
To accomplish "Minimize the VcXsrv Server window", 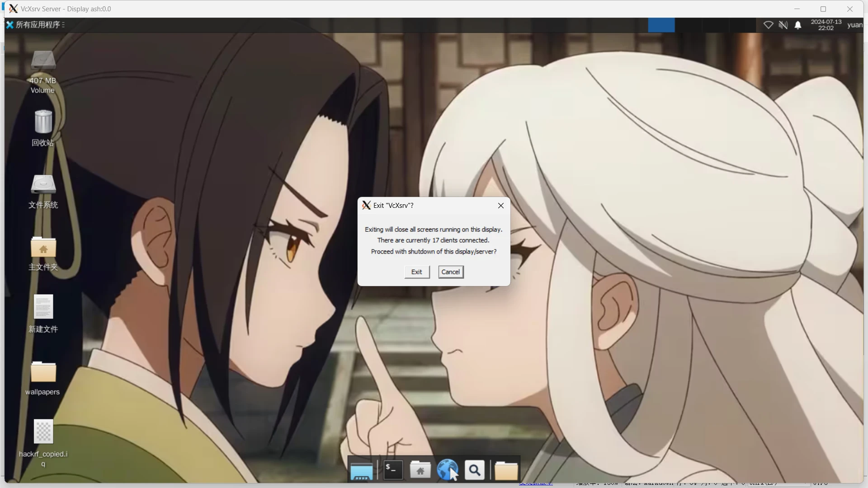I will 797,9.
